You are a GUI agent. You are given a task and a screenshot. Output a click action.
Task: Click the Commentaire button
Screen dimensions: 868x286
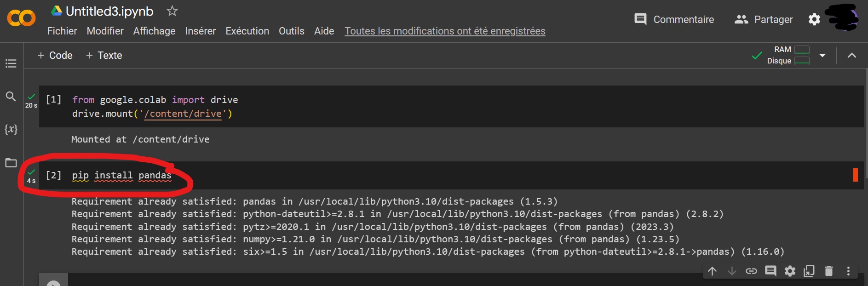tap(674, 19)
